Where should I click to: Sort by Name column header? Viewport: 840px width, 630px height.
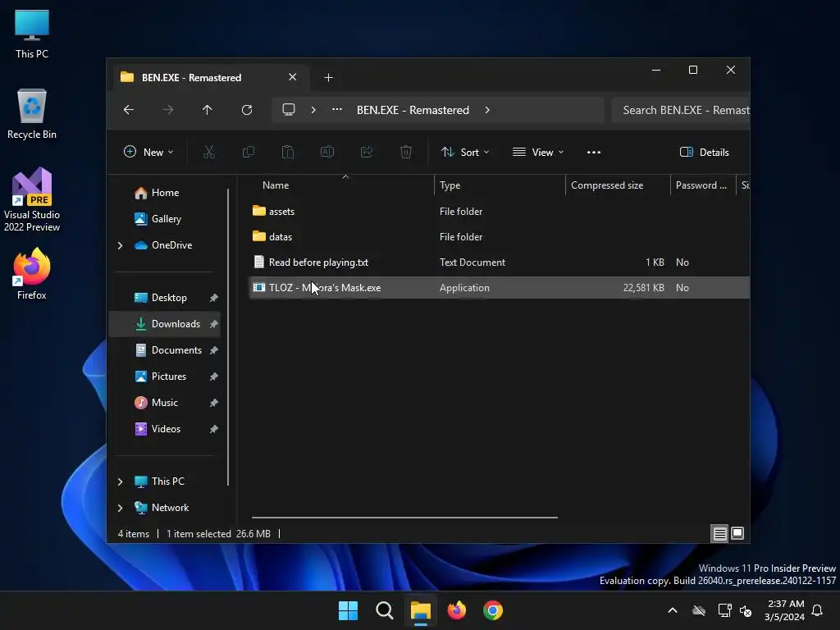pos(343,185)
